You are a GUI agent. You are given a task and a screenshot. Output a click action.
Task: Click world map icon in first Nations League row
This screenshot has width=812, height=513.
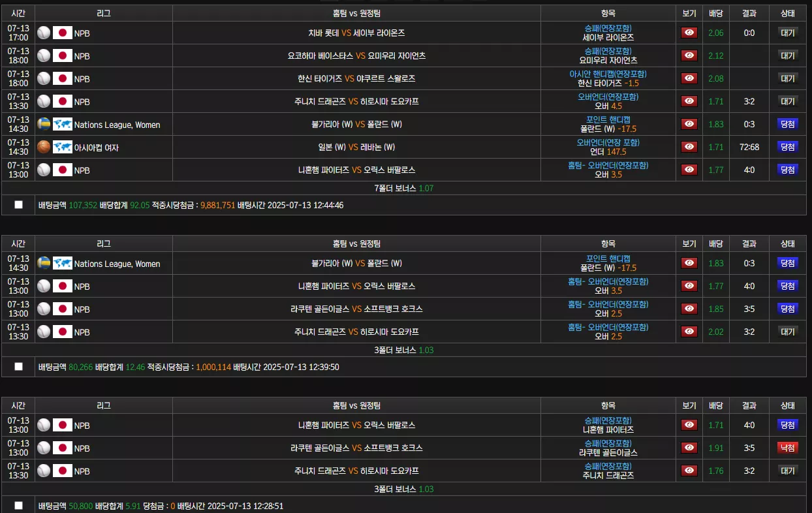tap(62, 124)
